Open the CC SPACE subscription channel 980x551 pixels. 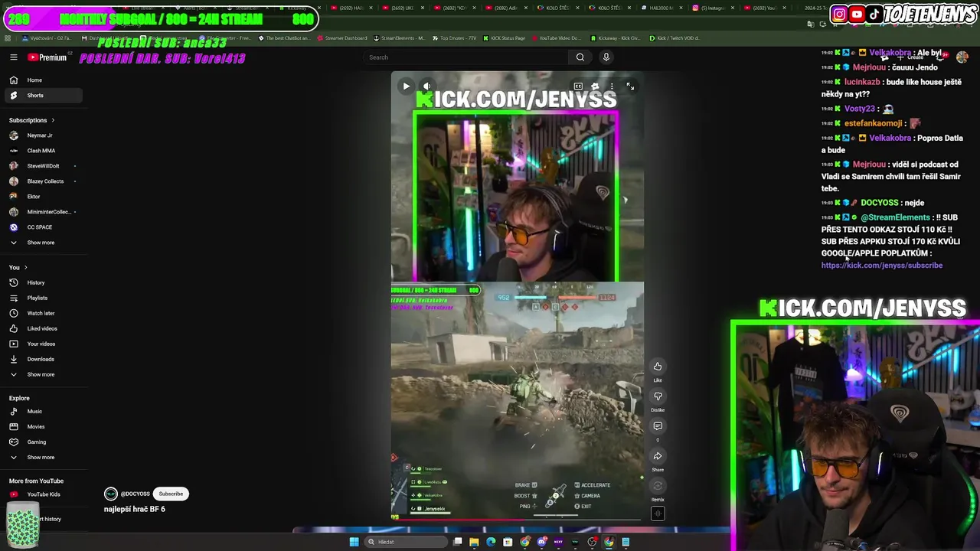(41, 227)
